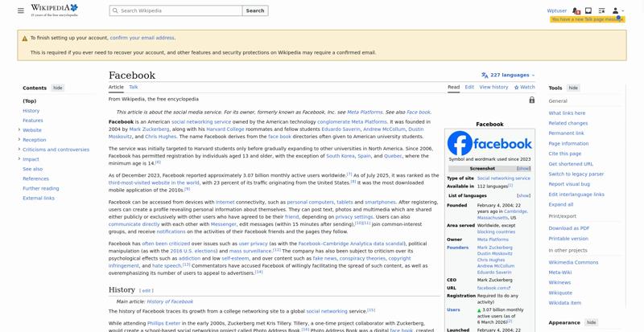The width and height of the screenshot is (644, 332).
Task: Click Download as PDF
Action: pyautogui.click(x=569, y=228)
